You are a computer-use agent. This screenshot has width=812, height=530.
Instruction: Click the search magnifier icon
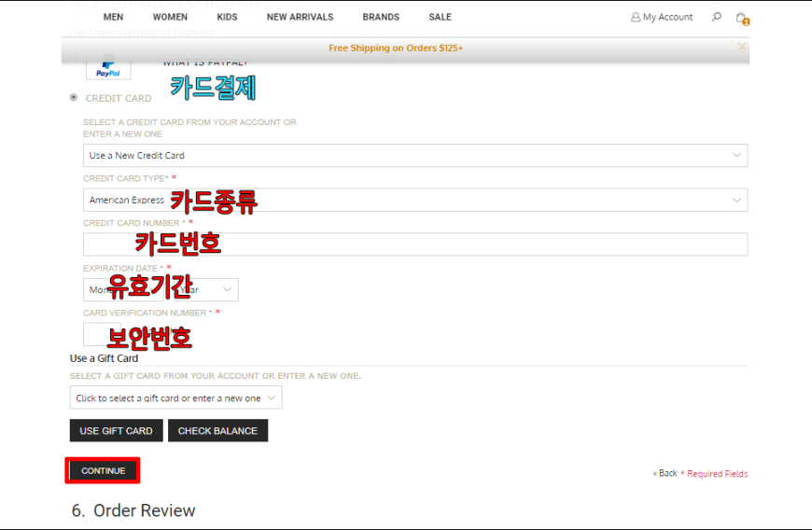[x=717, y=17]
